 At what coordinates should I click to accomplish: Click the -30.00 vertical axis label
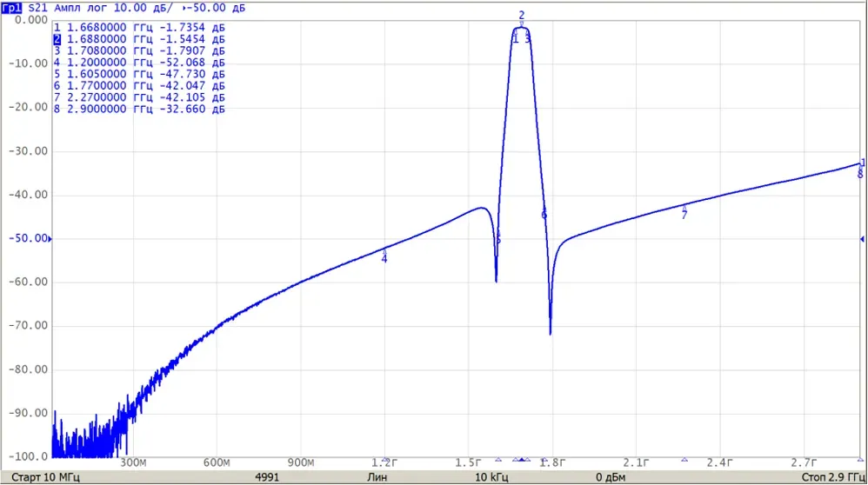[28, 151]
